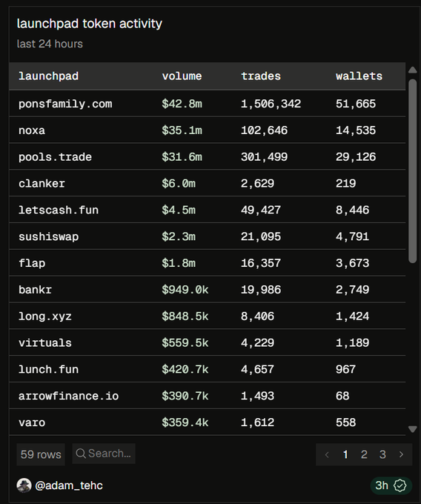Sort by the volume column header
Viewport: 421px width, 504px height.
point(182,76)
